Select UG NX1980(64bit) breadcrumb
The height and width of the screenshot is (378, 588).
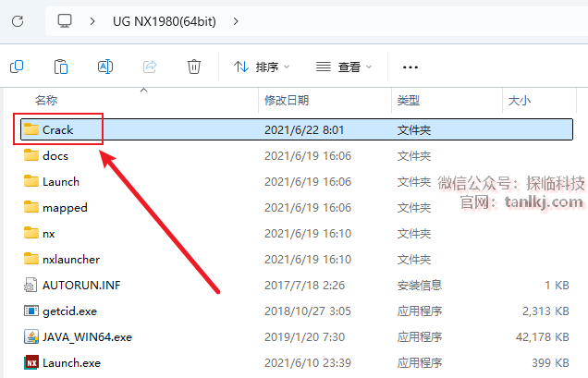(x=165, y=21)
